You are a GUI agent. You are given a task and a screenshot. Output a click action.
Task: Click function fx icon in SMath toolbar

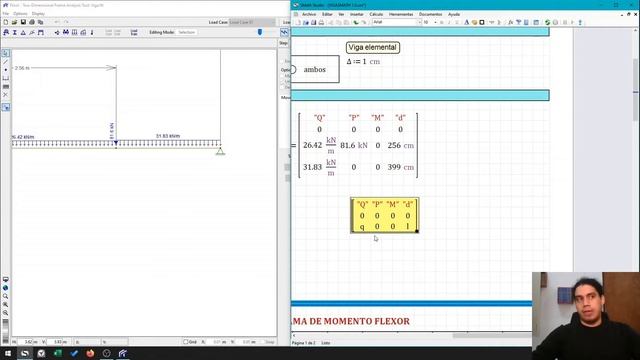pyautogui.click(x=510, y=22)
